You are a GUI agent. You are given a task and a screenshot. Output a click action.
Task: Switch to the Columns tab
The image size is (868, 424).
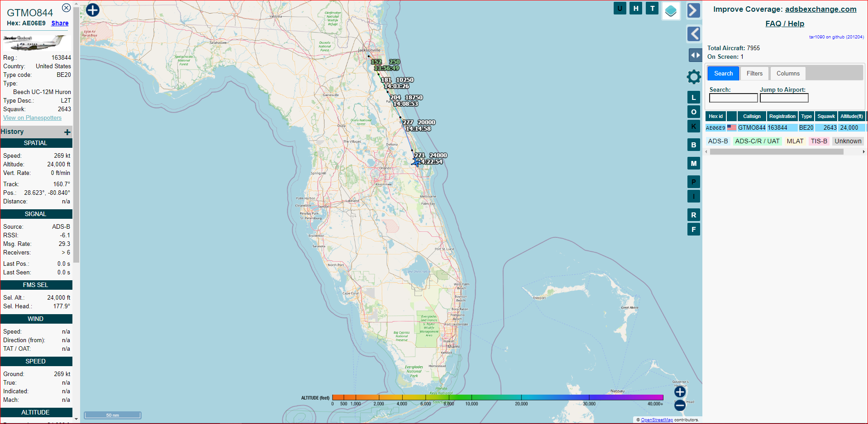tap(788, 73)
